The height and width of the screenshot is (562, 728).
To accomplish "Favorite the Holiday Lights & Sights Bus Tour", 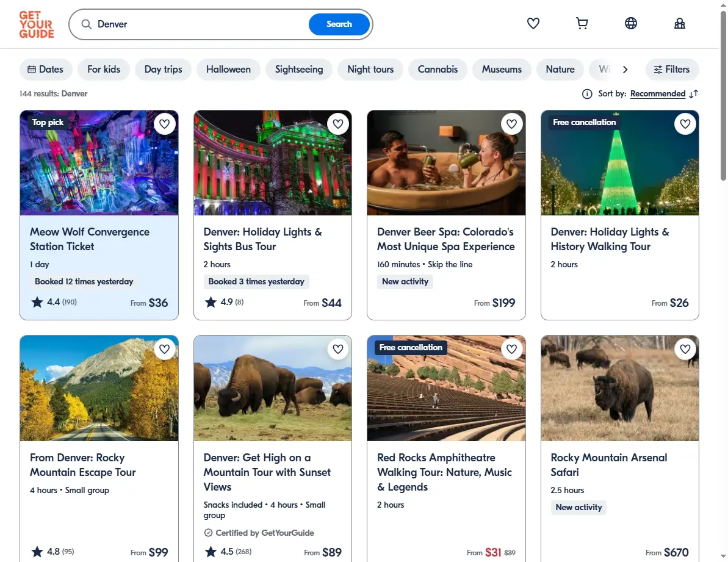I will pos(338,124).
